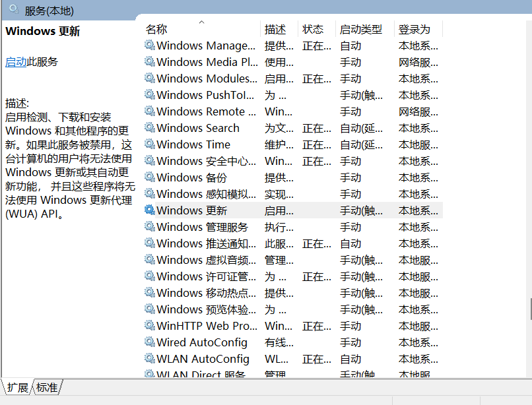Click gear icon of Windows Time service

click(x=150, y=144)
